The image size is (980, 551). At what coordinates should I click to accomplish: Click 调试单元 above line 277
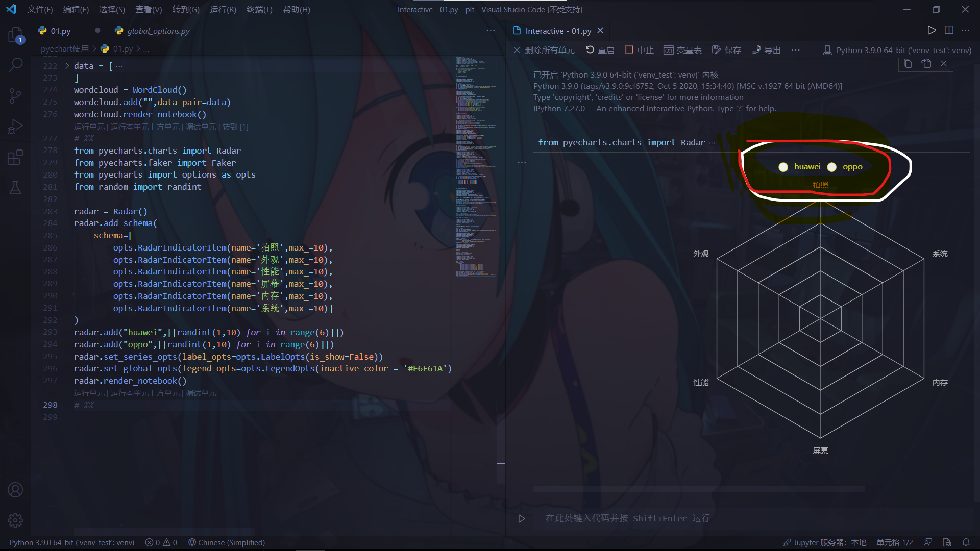coord(201,127)
